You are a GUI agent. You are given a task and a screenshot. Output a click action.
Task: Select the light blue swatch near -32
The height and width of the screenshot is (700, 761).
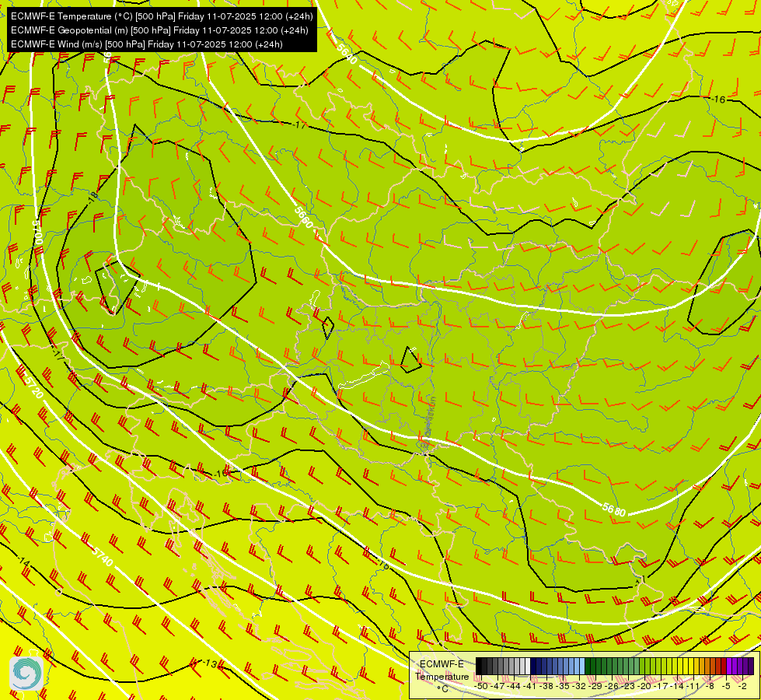[582, 666]
